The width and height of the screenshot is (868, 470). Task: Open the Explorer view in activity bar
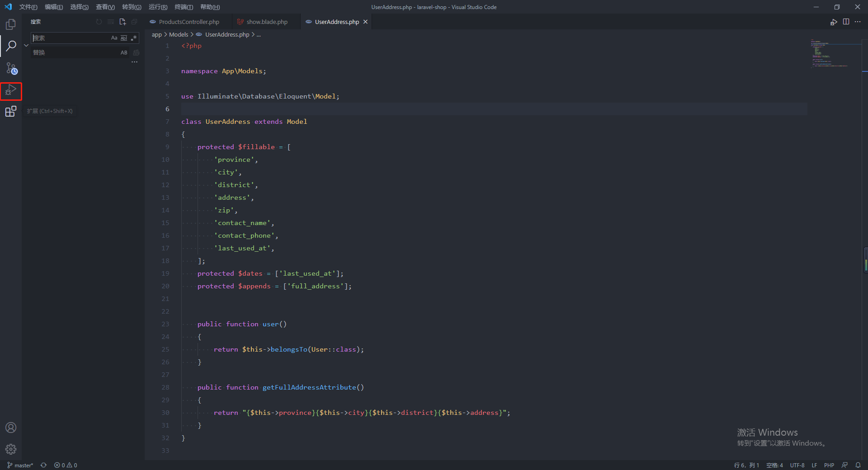tap(11, 24)
